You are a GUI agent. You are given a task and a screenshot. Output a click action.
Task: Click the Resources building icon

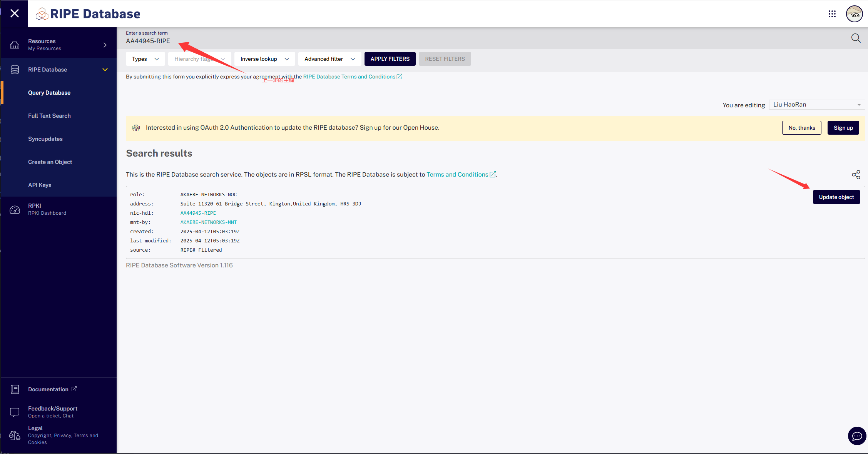pos(15,45)
